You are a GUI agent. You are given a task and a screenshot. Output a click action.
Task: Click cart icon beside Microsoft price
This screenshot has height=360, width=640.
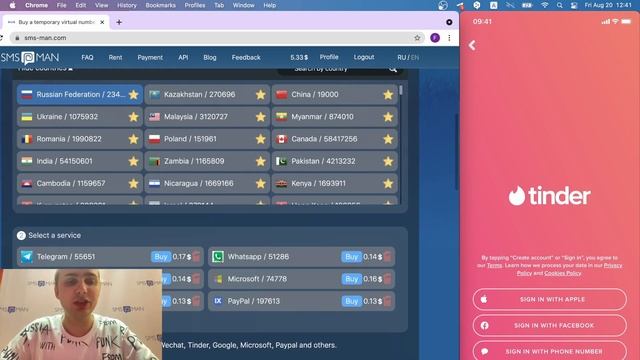(x=387, y=279)
